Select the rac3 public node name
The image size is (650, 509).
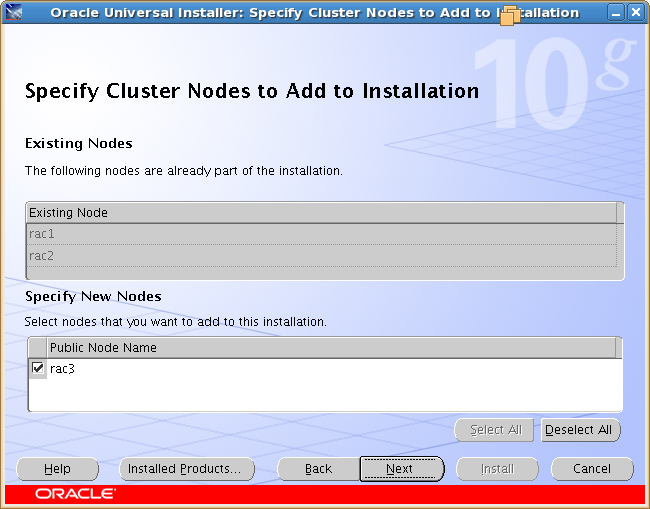(62, 368)
